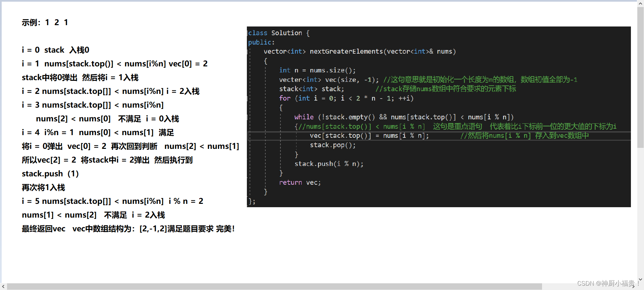Click the comment '//stack存储nums数组中符合要求的元素下标'
Image resolution: width=644 pixels, height=290 pixels.
(446, 89)
